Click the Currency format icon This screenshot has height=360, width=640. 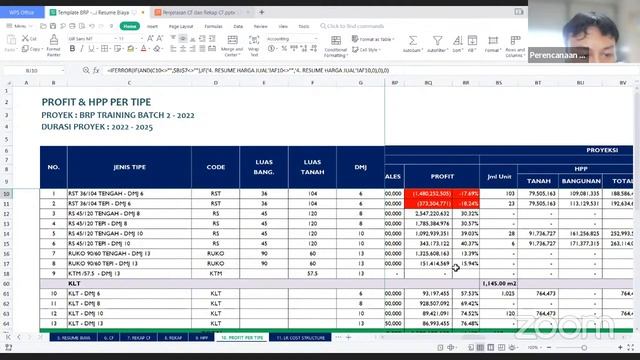coord(271,49)
